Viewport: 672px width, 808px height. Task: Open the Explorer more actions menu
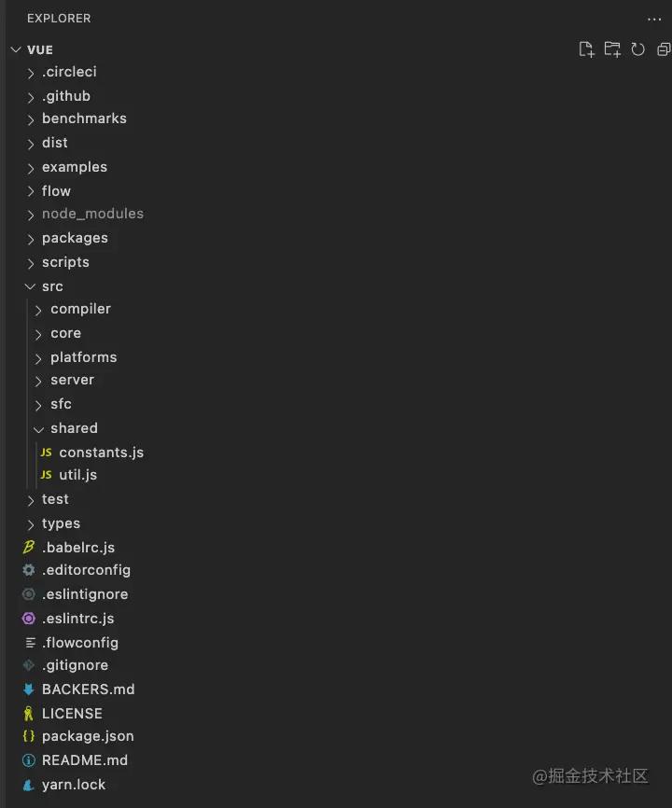click(653, 19)
